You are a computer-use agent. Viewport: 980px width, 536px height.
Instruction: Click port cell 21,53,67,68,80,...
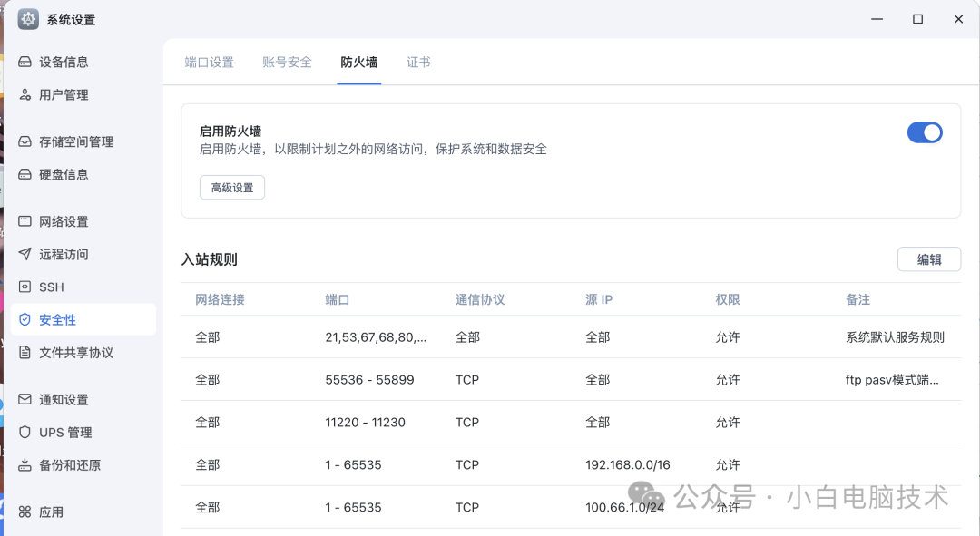click(x=376, y=337)
